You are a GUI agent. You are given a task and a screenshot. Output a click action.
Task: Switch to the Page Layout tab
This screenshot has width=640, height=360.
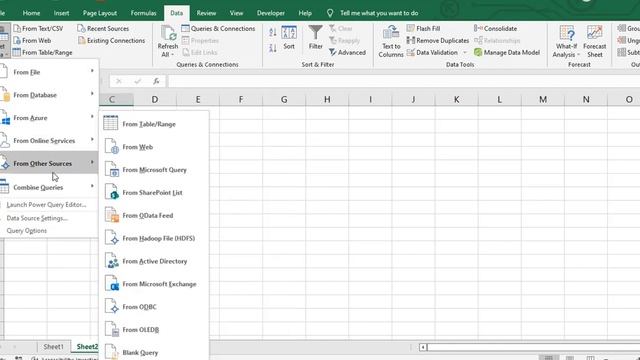pos(100,13)
